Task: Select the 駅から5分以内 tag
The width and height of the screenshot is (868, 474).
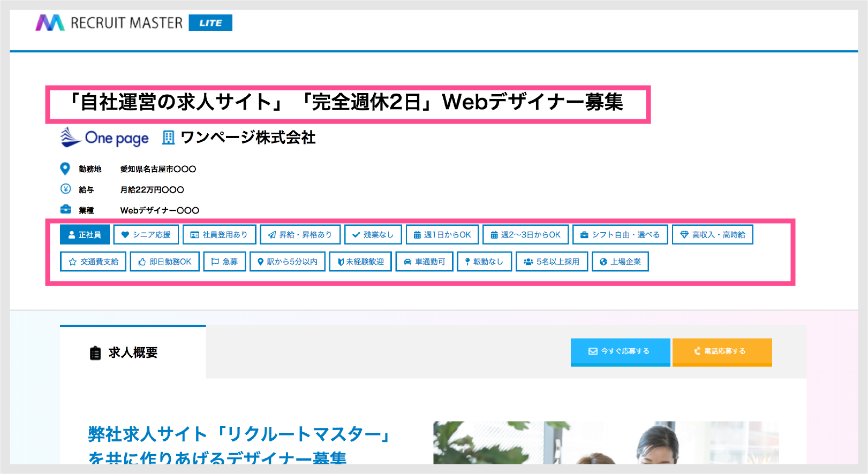Action: [288, 262]
